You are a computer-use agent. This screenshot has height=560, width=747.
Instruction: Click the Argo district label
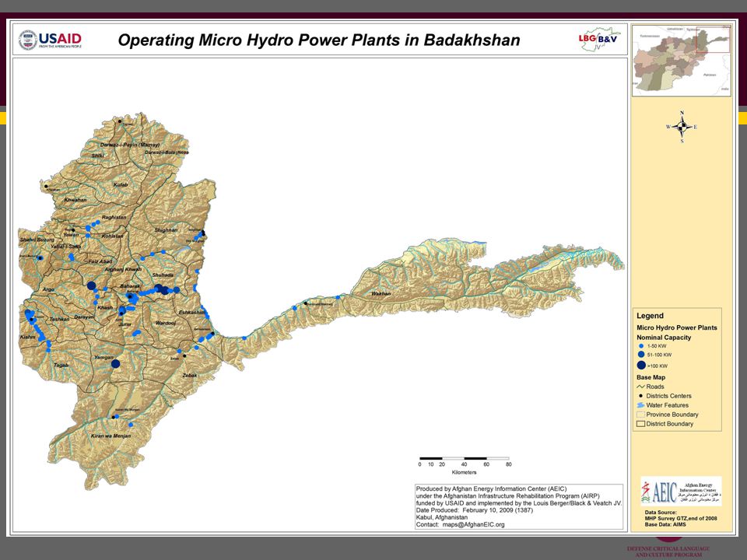48,289
